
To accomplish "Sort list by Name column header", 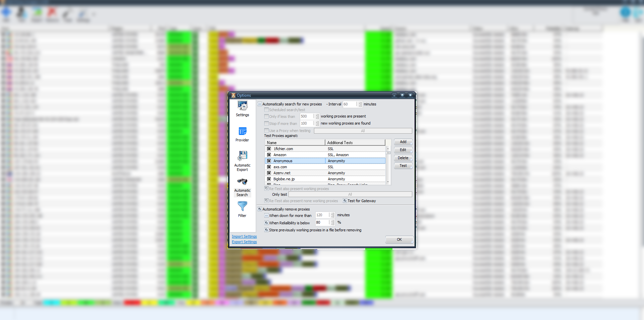I will 294,143.
